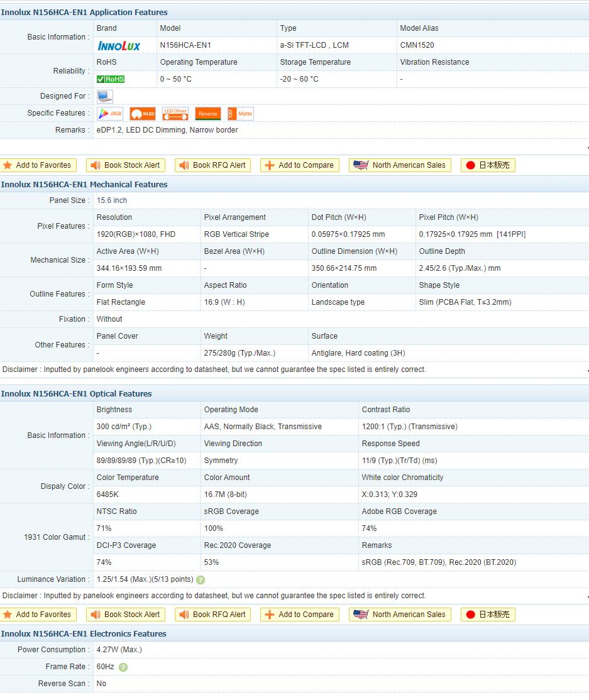This screenshot has width=589, height=700.
Task: Click Add to Compare above Electronics Features
Action: point(300,615)
